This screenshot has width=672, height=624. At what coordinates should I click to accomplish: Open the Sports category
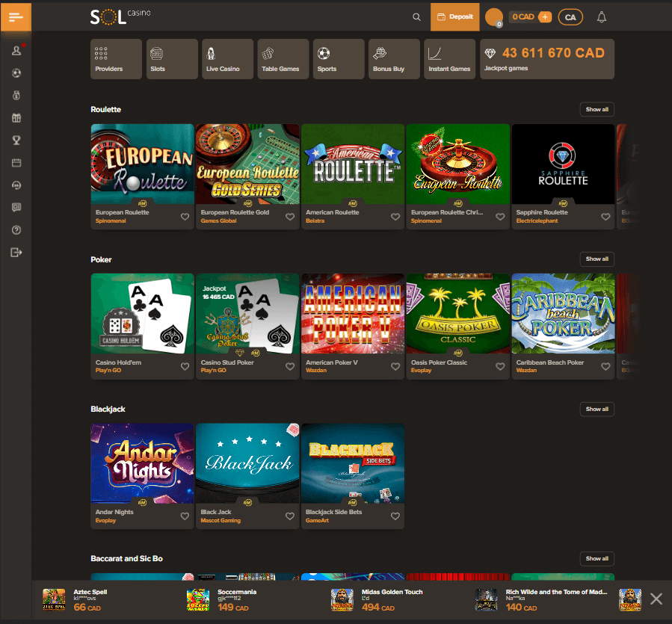point(339,59)
